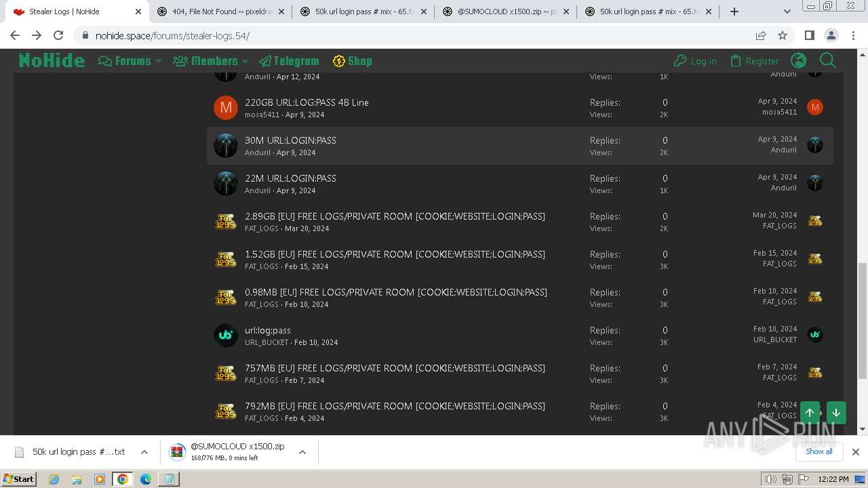Image resolution: width=868 pixels, height=488 pixels.
Task: Click the Log in link
Action: (695, 61)
